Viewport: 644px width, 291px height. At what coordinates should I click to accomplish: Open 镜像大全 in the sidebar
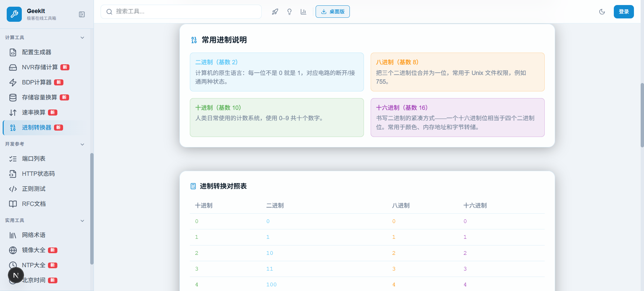(x=45, y=250)
